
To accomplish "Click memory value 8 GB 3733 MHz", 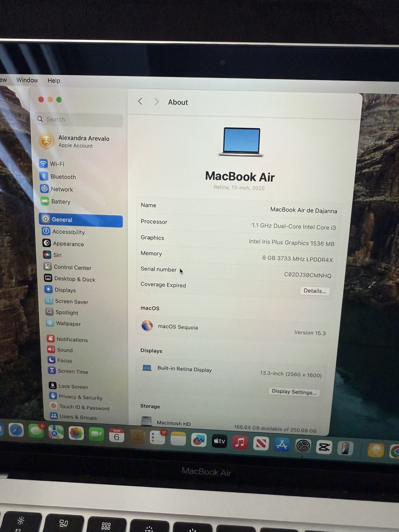I will pos(297,259).
